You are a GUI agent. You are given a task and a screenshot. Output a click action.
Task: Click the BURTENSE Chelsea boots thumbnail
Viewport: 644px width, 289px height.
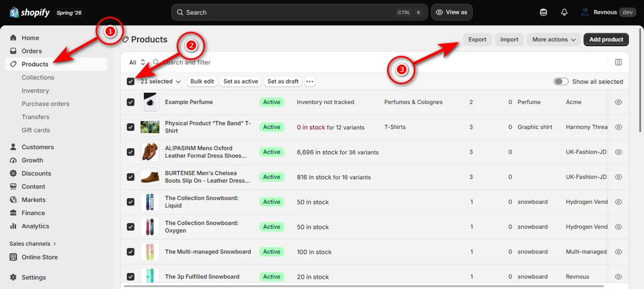click(150, 177)
